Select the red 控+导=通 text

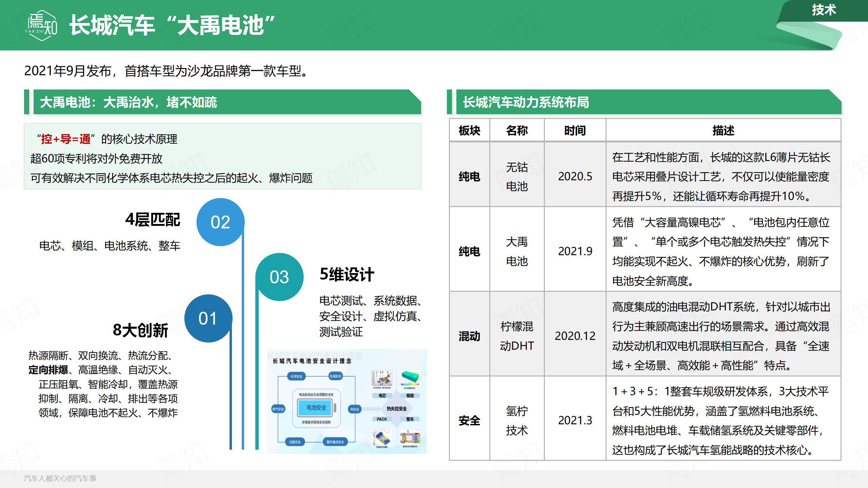(66, 139)
